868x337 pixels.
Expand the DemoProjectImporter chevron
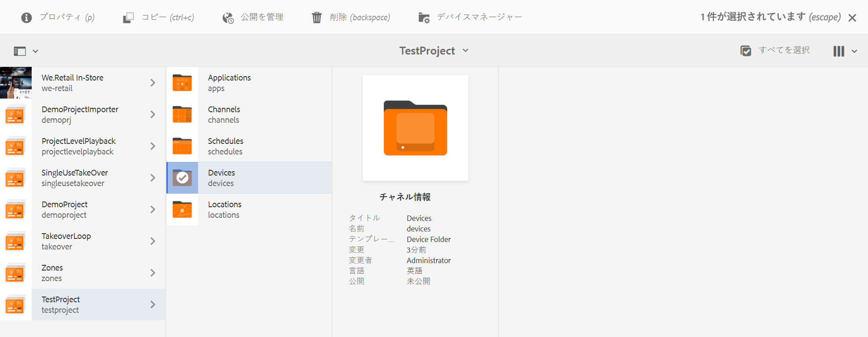[x=153, y=114]
